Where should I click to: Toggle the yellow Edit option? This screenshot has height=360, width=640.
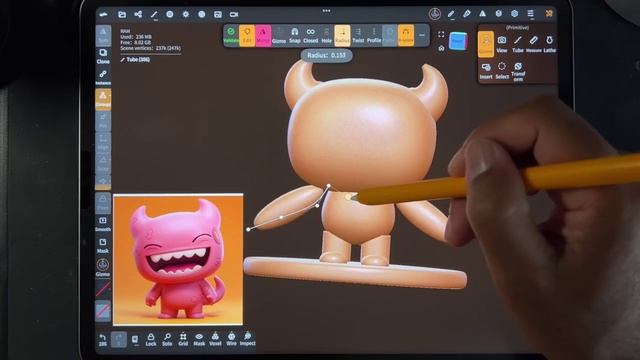(x=247, y=36)
